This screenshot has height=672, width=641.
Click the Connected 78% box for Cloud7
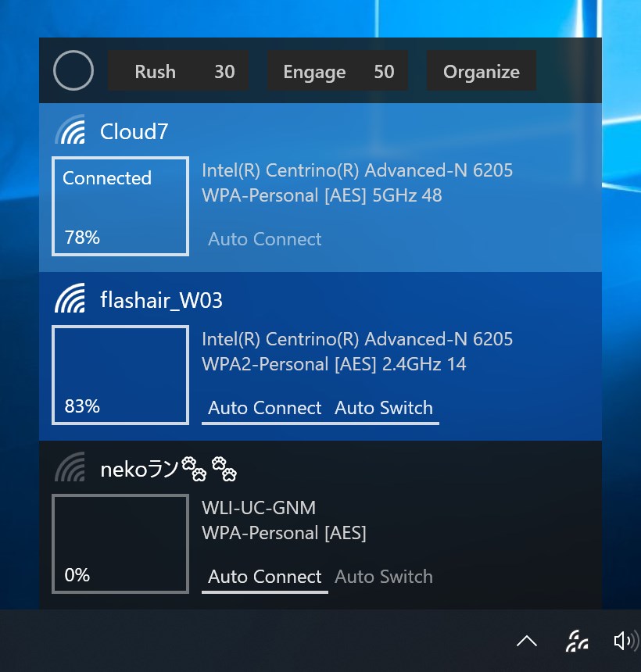[x=120, y=206]
